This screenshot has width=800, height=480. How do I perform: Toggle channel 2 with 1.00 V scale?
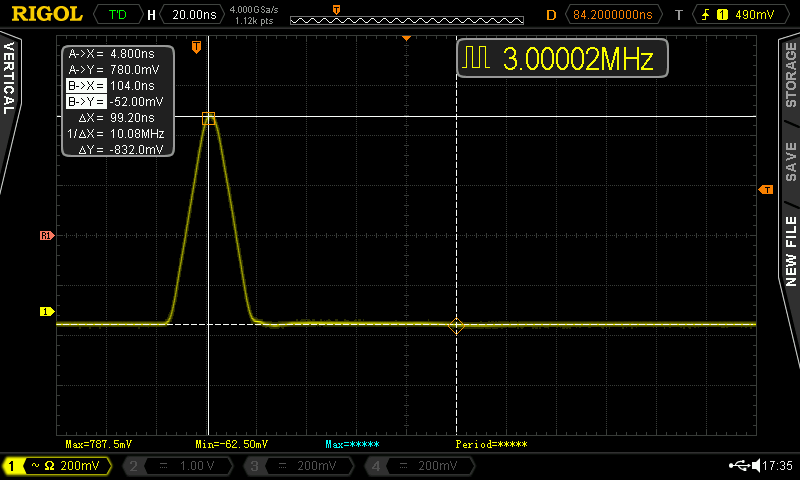click(176, 466)
